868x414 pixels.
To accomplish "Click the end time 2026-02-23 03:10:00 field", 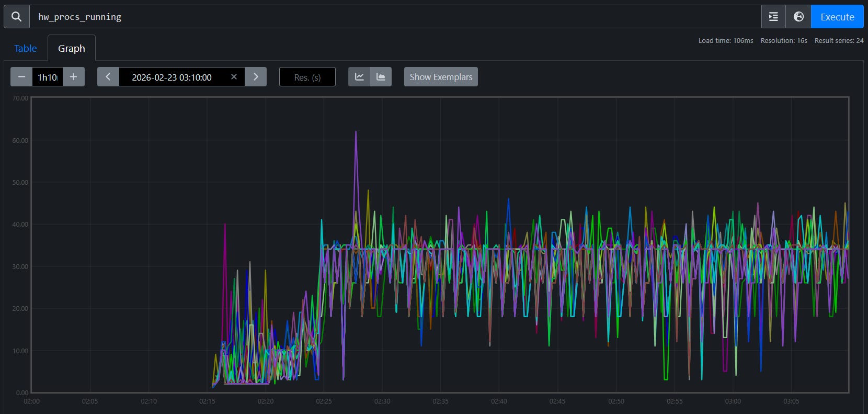I will [x=172, y=77].
